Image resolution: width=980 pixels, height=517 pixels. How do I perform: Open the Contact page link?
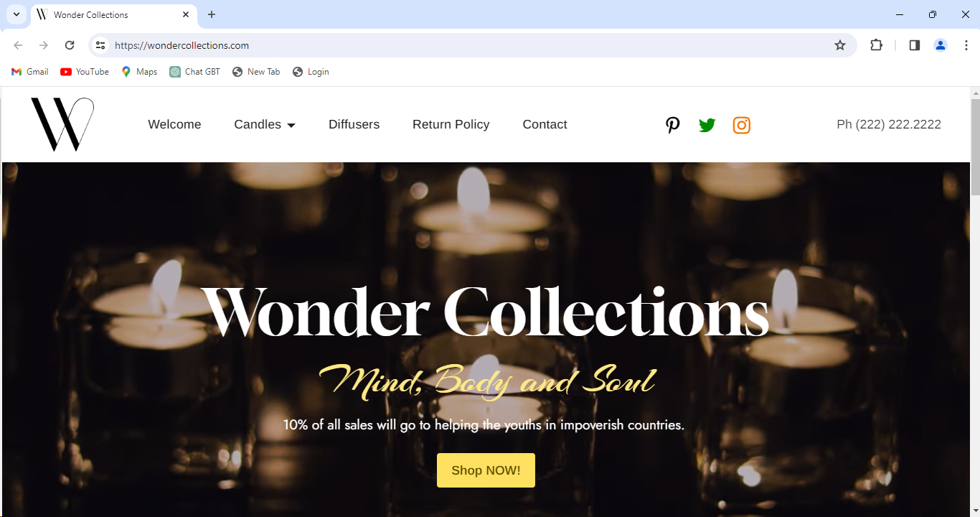(545, 124)
